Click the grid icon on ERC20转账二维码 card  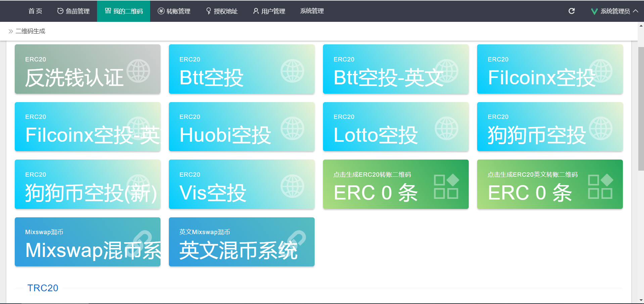pos(446,186)
